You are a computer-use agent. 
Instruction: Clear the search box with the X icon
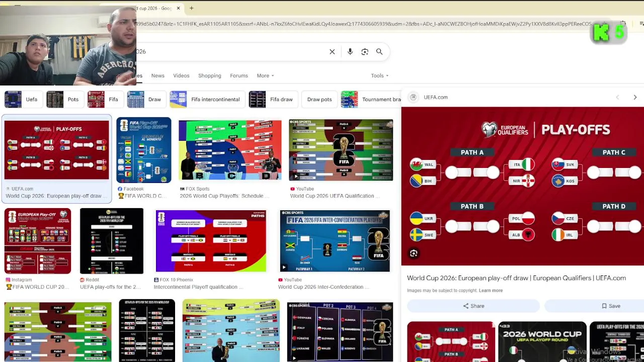click(x=332, y=52)
